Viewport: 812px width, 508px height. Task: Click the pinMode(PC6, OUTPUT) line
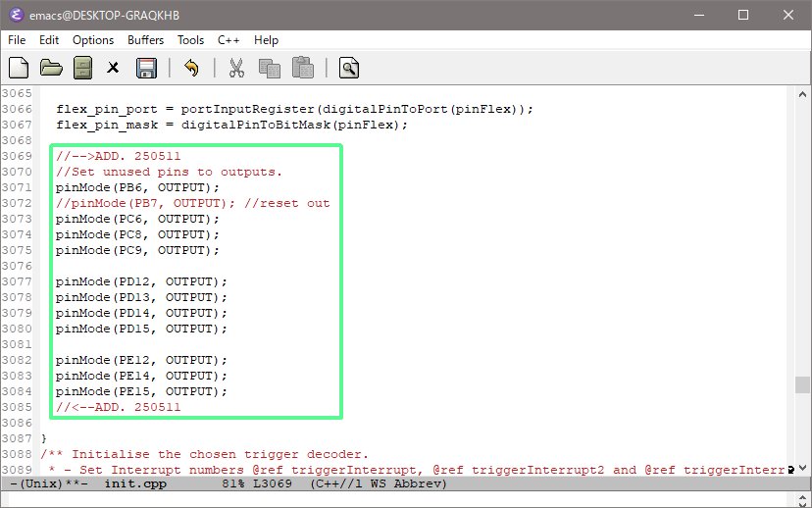click(137, 219)
